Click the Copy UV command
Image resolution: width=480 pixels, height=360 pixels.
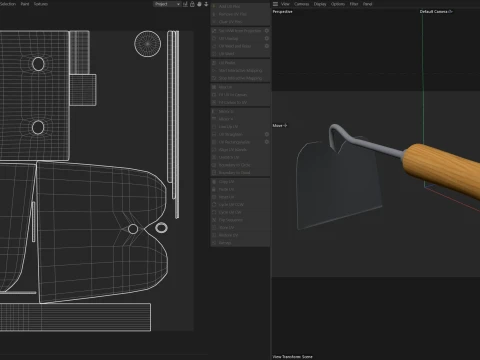point(240,182)
